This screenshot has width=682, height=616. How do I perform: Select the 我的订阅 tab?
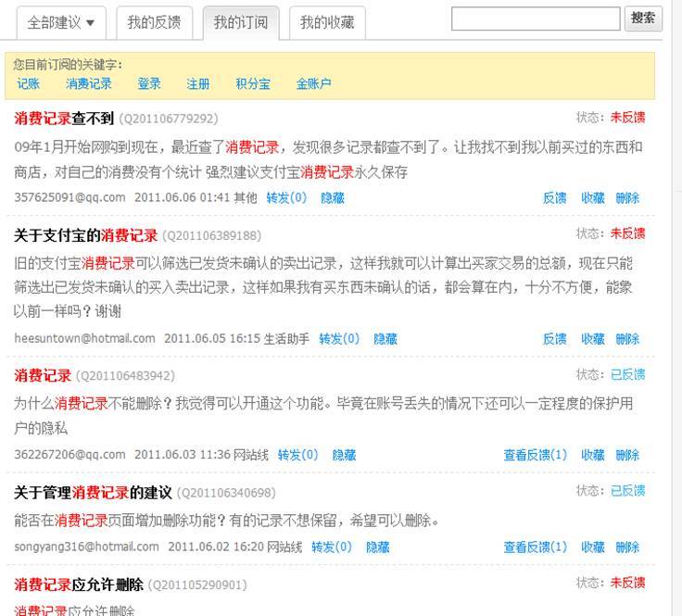point(240,22)
